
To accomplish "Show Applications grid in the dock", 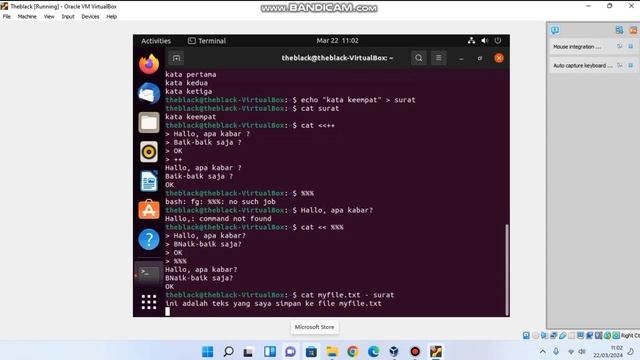I will (149, 302).
